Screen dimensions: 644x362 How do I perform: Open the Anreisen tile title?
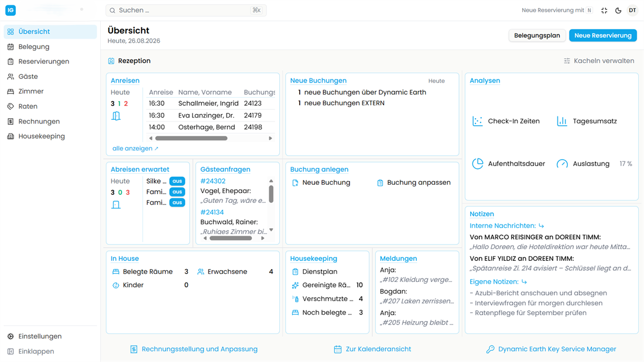coord(125,81)
